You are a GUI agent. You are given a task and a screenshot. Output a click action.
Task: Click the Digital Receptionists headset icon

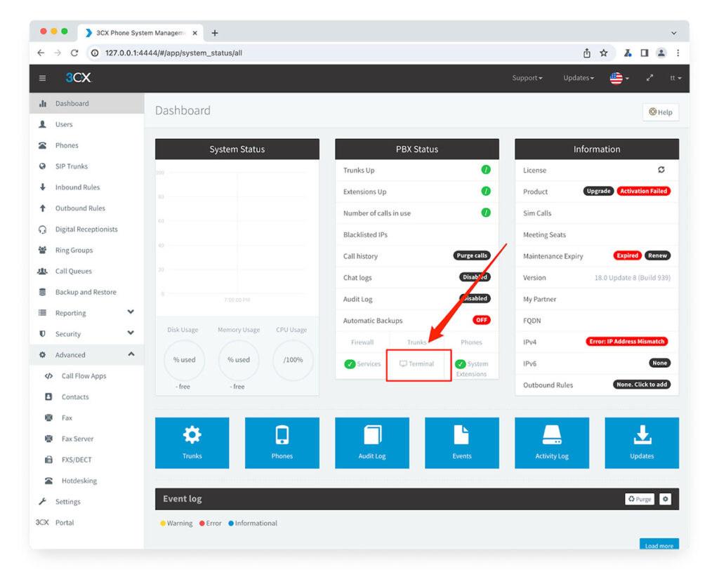click(x=43, y=229)
